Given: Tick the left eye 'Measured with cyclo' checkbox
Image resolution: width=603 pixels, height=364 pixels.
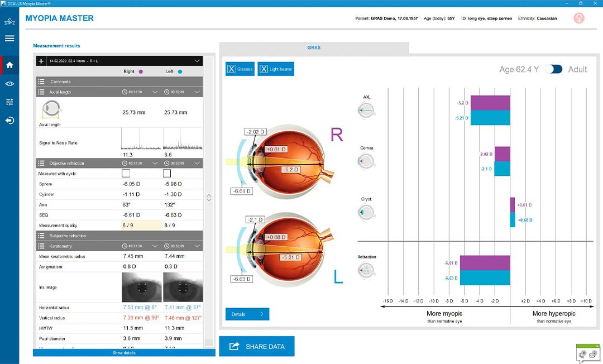Looking at the screenshot, I should (x=167, y=174).
